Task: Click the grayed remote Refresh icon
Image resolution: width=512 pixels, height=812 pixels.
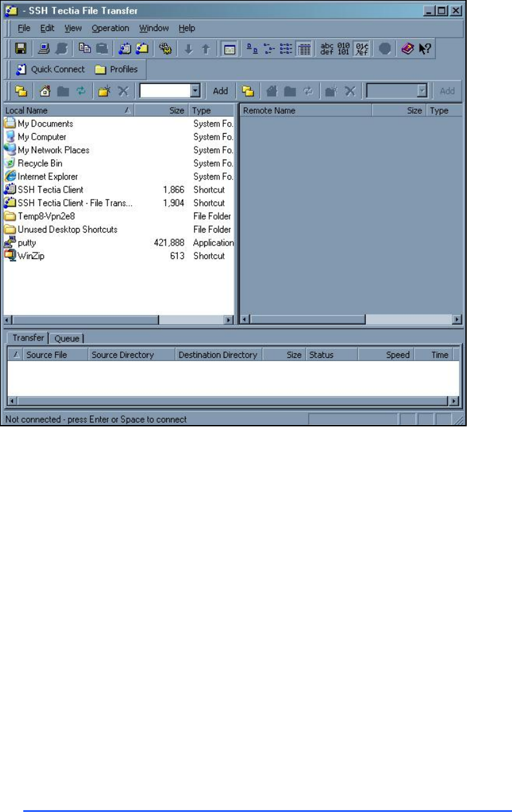Action: 307,91
